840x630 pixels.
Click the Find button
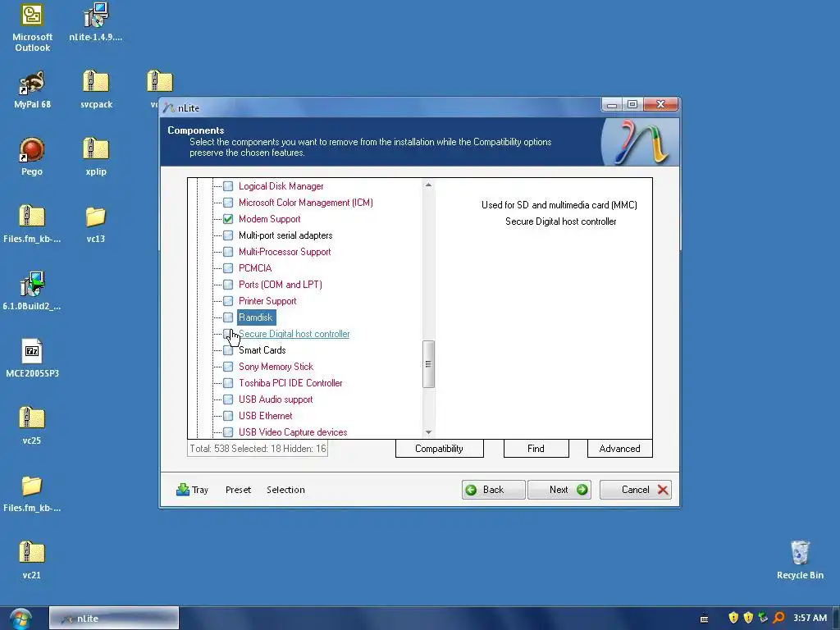(x=536, y=449)
